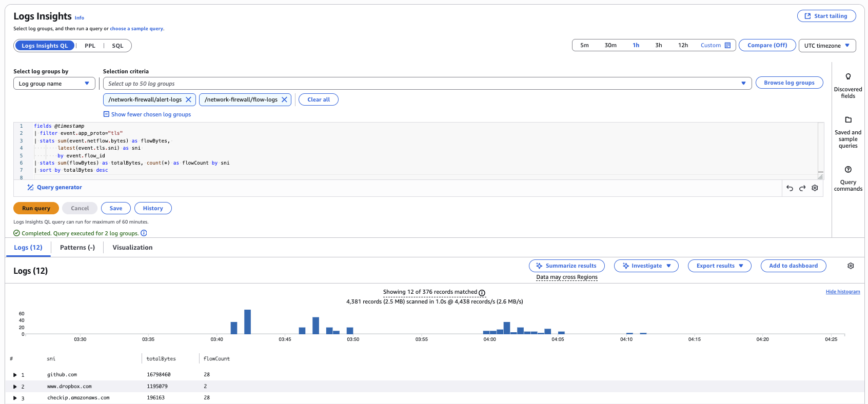Click the tallest histogram bar near 03:42

point(247,322)
